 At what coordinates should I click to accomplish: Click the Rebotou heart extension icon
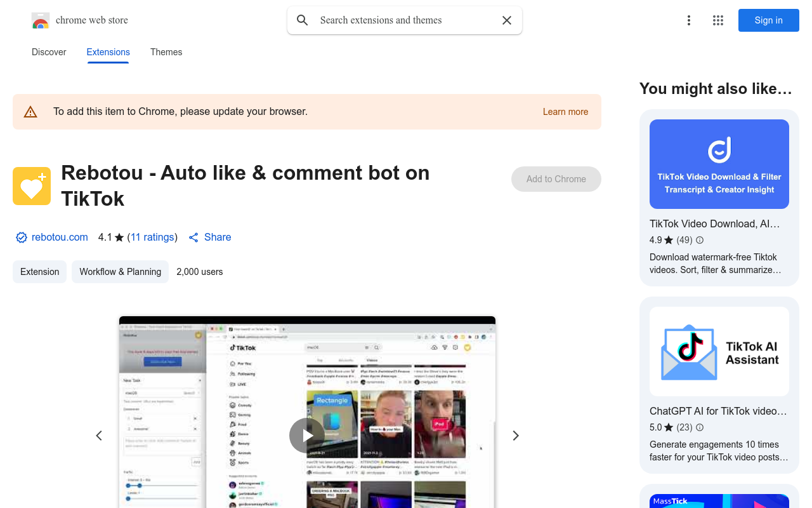32,186
